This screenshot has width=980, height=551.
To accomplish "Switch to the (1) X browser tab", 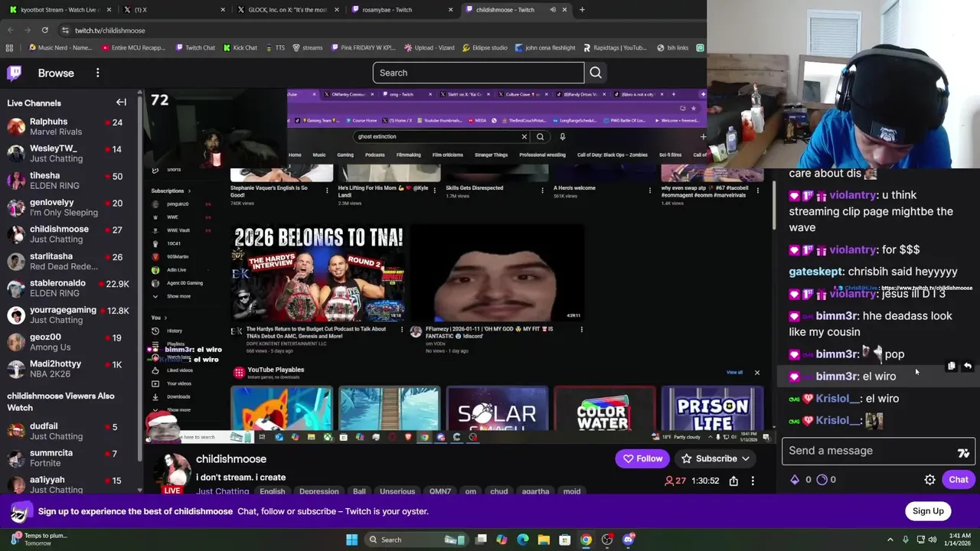I will coord(175,10).
